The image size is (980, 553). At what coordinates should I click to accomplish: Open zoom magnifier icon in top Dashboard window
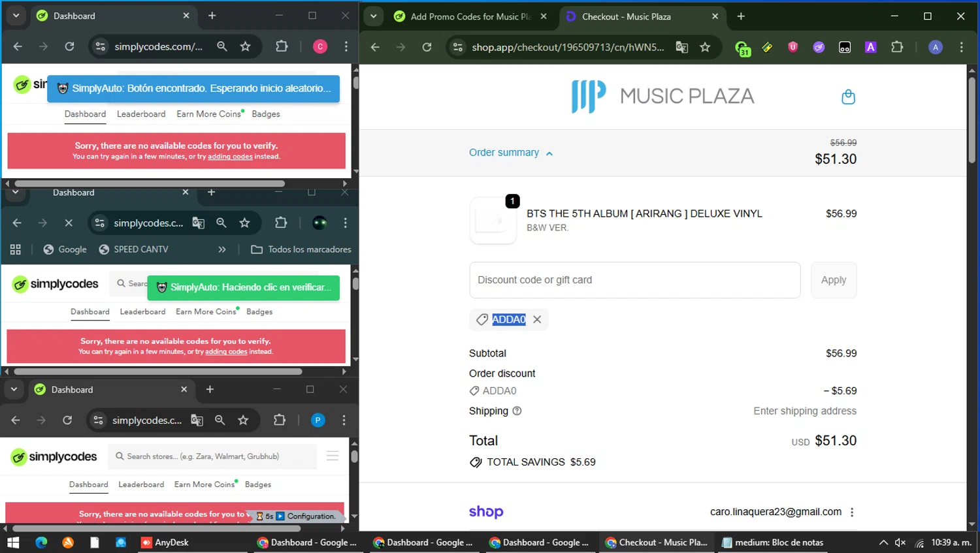pyautogui.click(x=222, y=46)
